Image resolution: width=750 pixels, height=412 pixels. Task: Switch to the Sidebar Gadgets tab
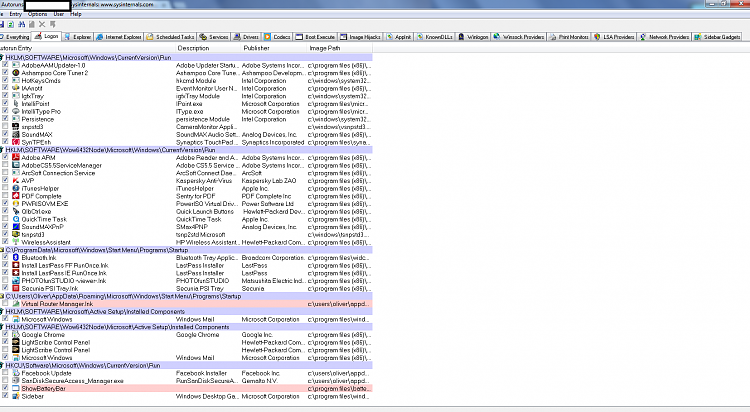click(717, 37)
